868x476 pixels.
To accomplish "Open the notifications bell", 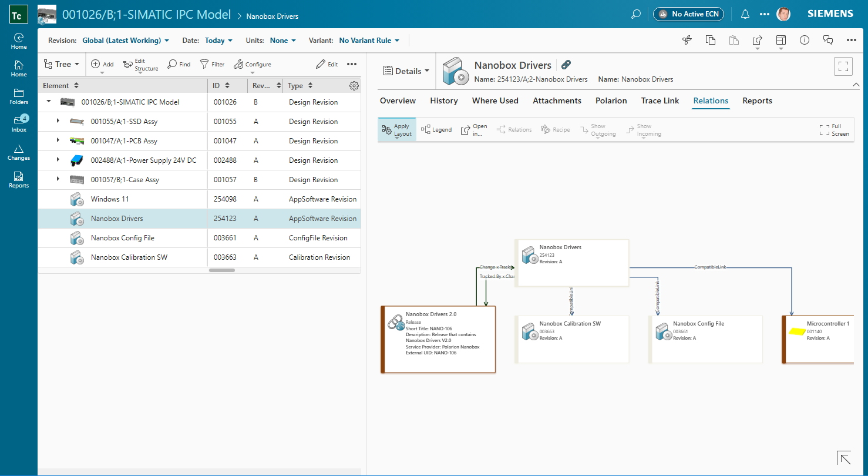I will pos(745,14).
